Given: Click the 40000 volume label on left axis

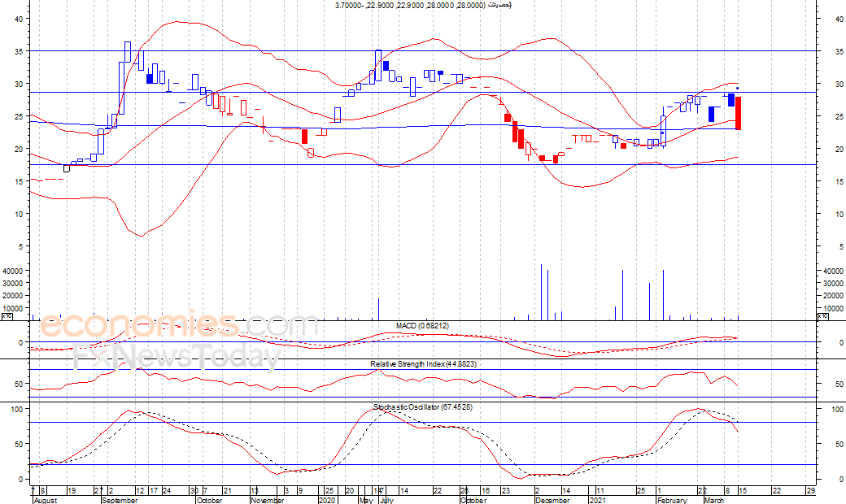Looking at the screenshot, I should click(x=16, y=270).
